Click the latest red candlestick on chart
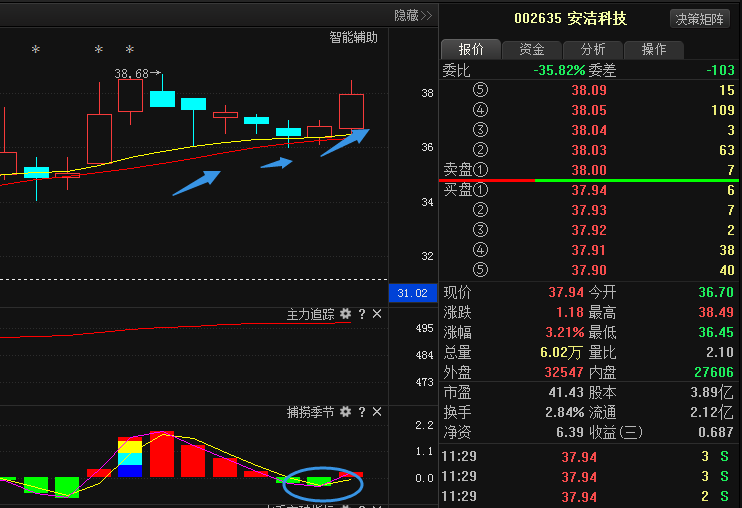The width and height of the screenshot is (742, 508). coord(351,111)
